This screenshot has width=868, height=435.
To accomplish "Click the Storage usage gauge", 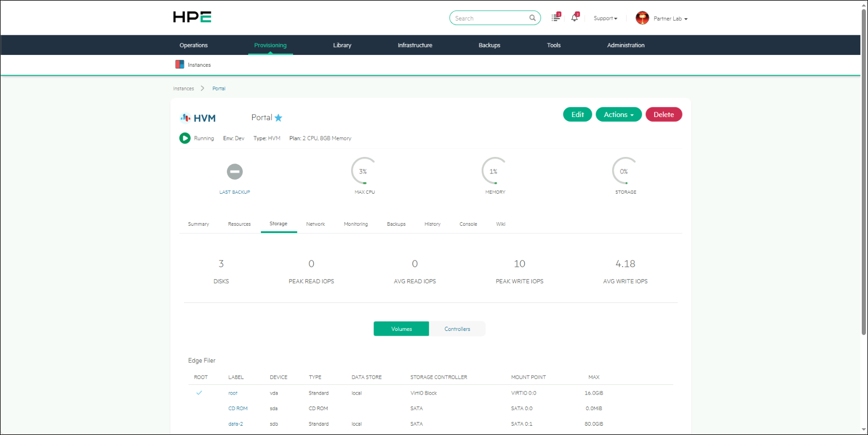I will click(625, 171).
